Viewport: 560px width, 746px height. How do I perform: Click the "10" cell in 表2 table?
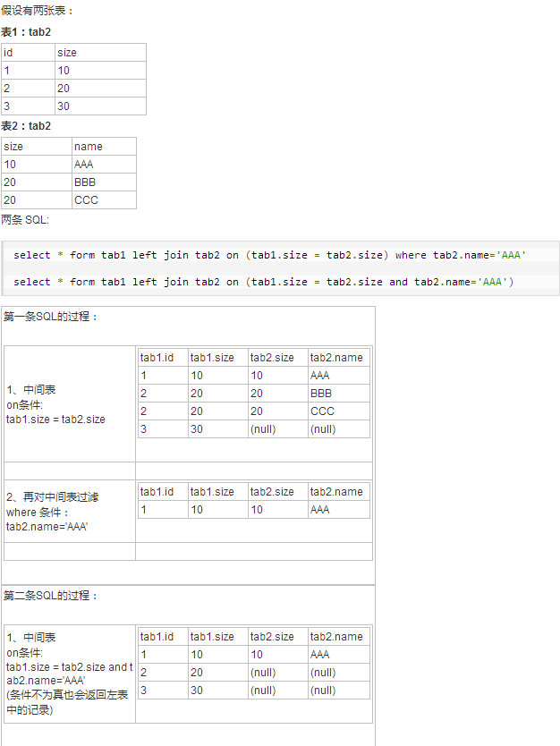coord(37,165)
